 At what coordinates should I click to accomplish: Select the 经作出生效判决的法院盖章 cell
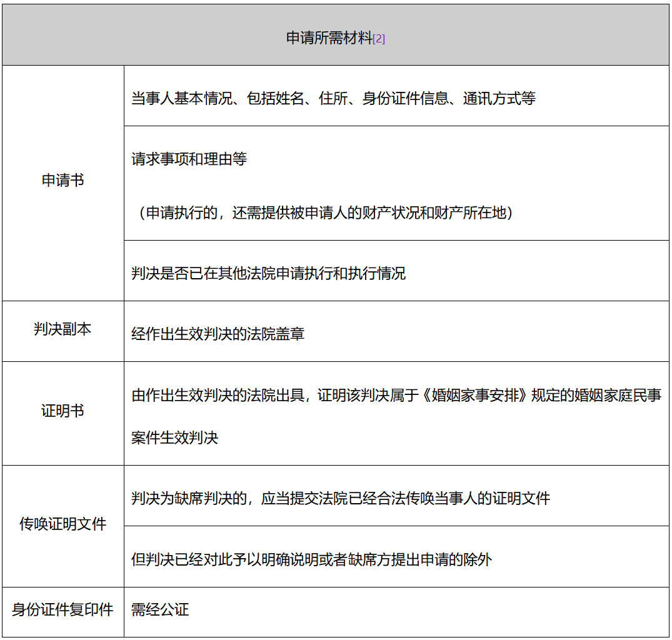[396, 331]
